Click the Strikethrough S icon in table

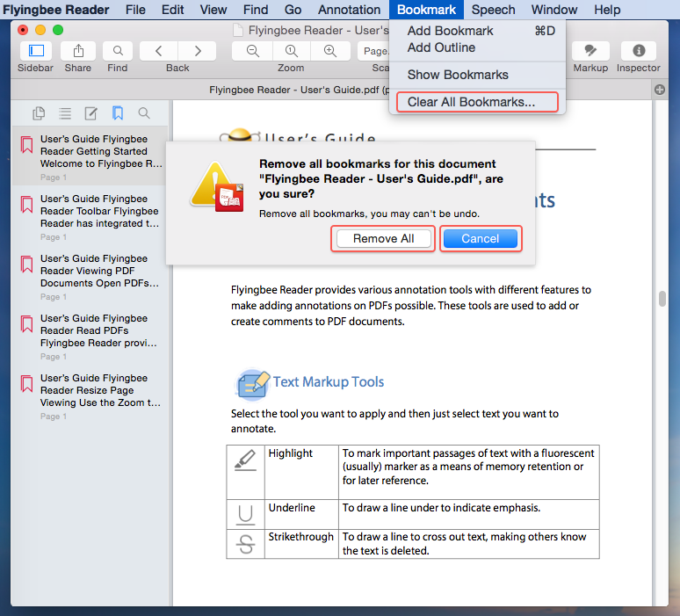[246, 544]
